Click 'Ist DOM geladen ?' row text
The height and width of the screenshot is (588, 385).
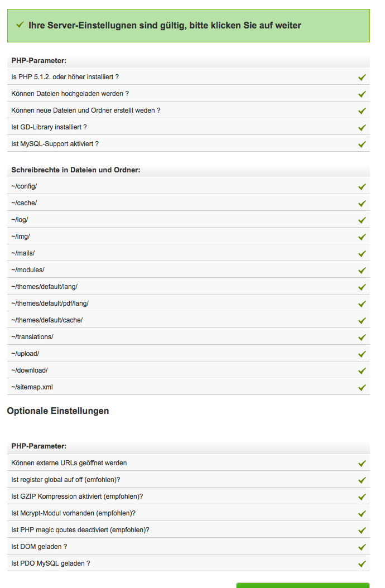39,547
